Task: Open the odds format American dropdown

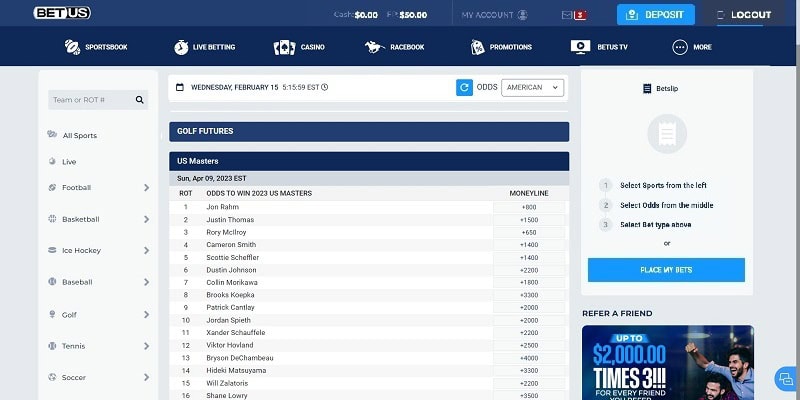Action: 533,88
